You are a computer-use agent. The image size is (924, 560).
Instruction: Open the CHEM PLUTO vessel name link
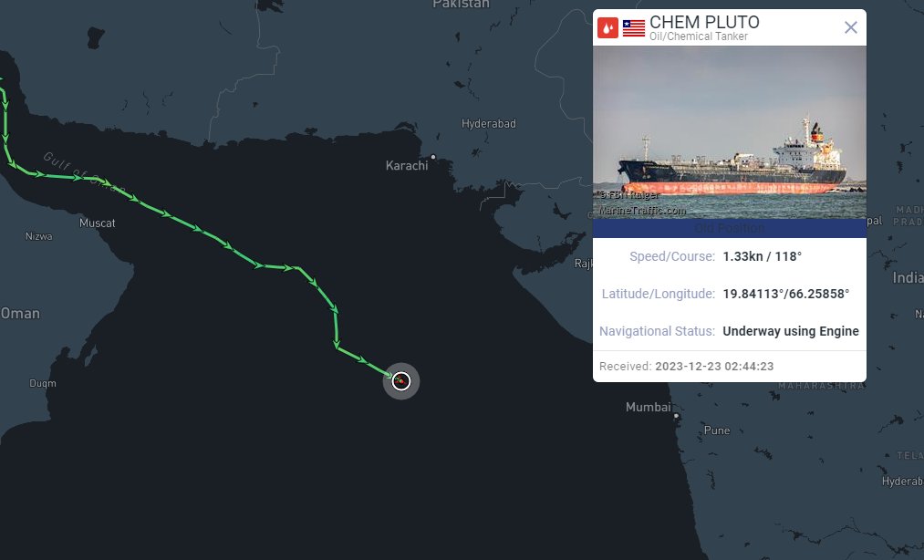704,22
